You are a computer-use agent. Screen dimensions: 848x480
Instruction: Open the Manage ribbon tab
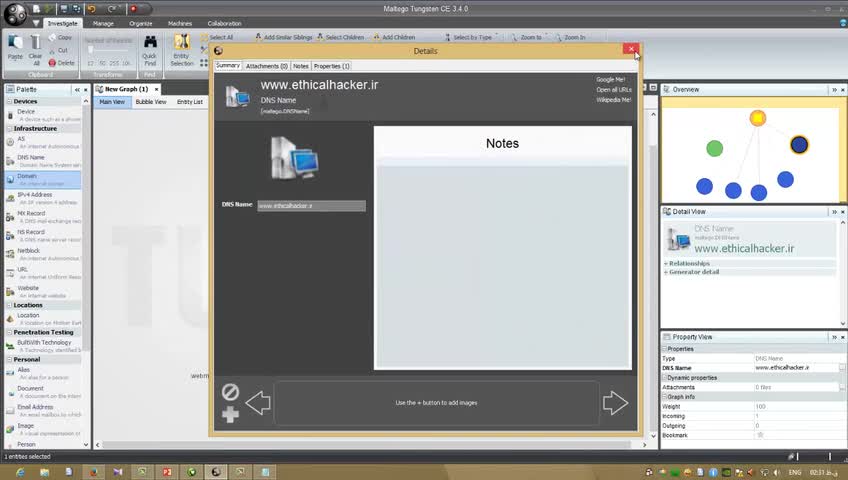point(103,23)
